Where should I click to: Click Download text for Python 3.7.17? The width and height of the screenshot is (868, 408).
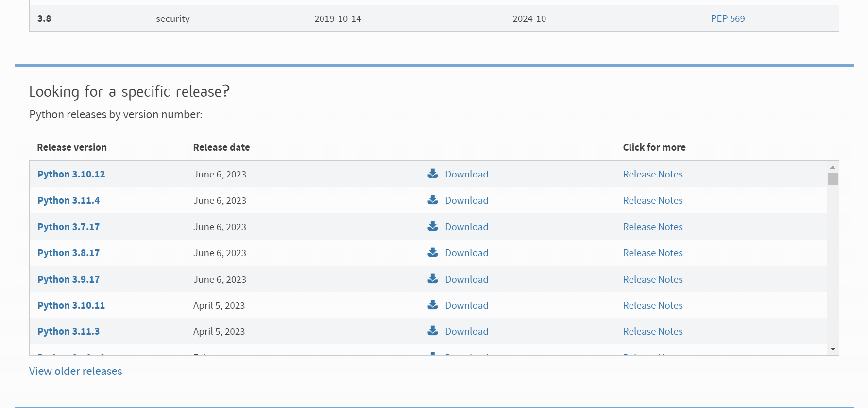[x=467, y=227]
